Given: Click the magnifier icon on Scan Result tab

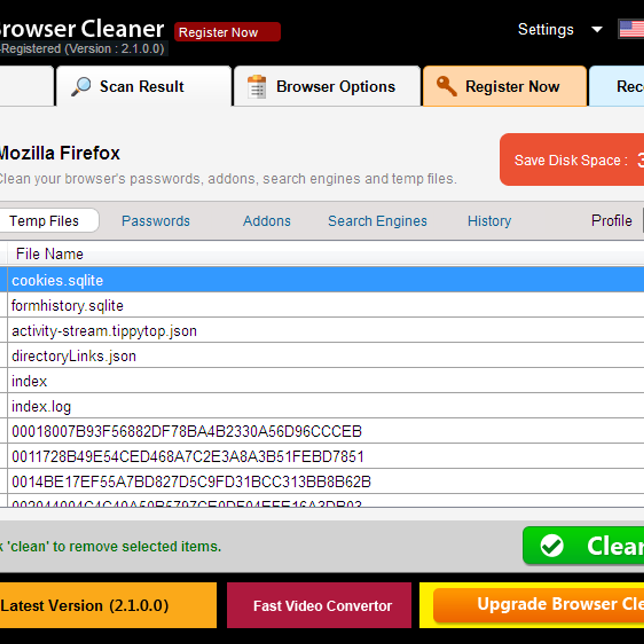Looking at the screenshot, I should point(81,86).
